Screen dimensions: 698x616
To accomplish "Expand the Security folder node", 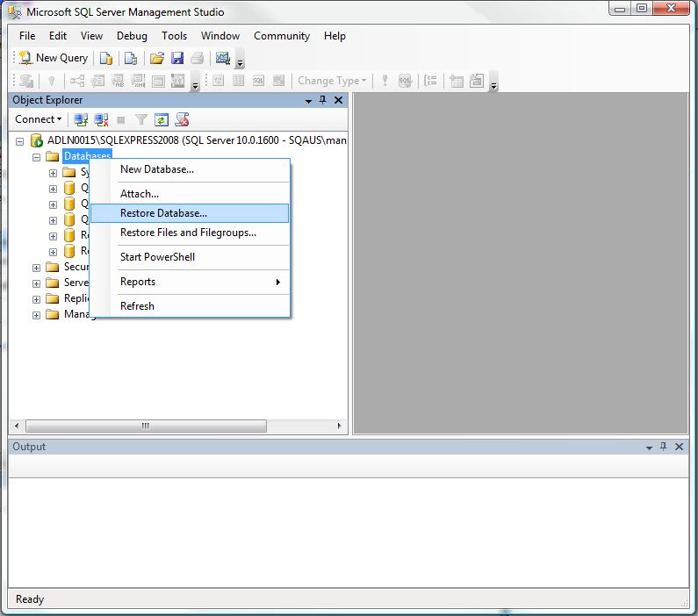I will (x=37, y=268).
